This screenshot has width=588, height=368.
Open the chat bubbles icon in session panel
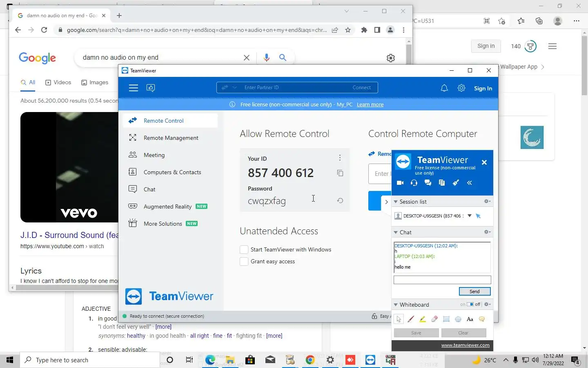[428, 183]
